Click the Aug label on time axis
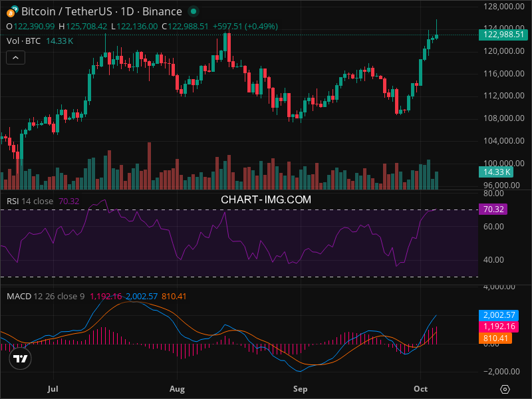Image resolution: width=532 pixels, height=399 pixels. coord(177,387)
